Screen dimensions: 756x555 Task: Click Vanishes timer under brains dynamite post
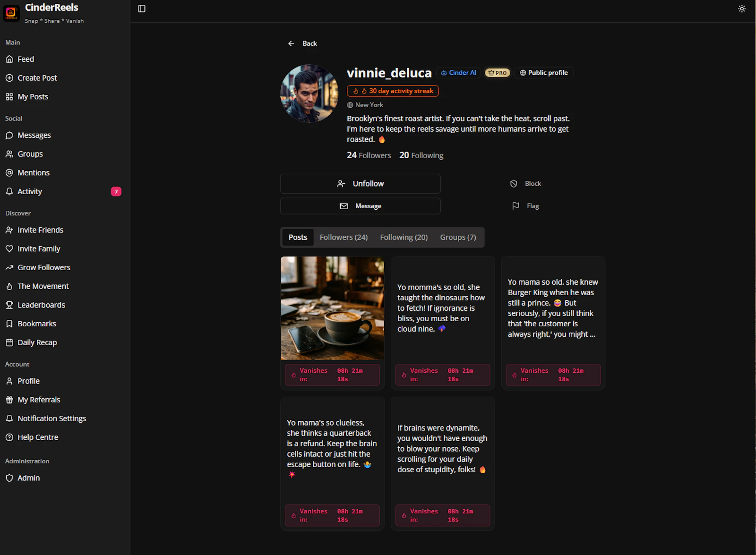tap(443, 515)
